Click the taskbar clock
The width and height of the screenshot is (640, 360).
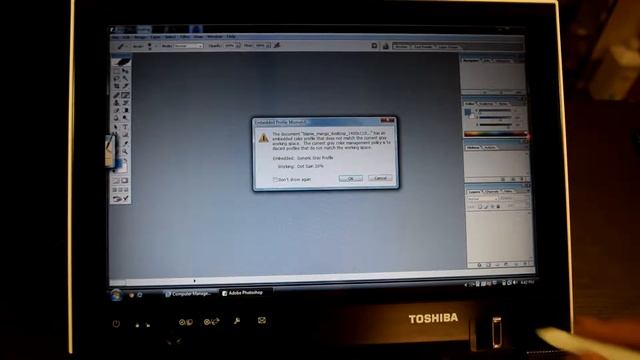(527, 282)
